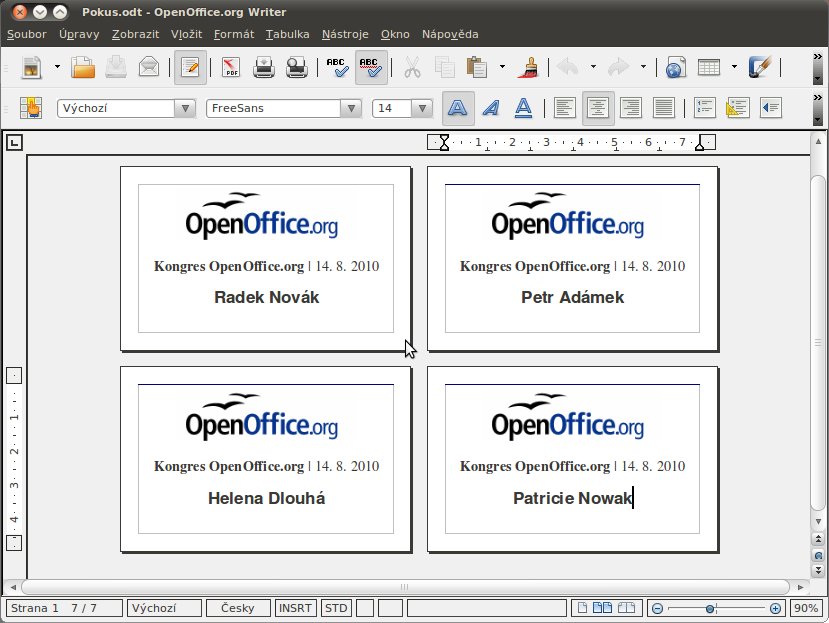Screen dimensions: 829x623
Task: Open the Tabulka menu
Action: point(288,34)
